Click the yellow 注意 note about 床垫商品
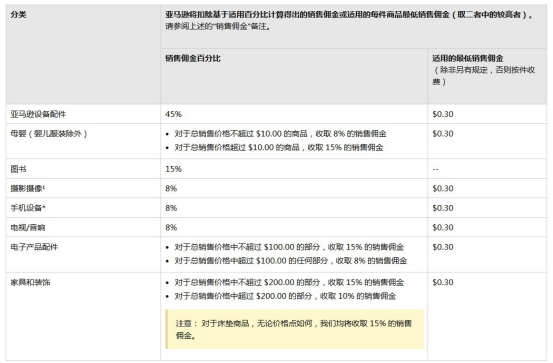553x363 pixels. 294,329
